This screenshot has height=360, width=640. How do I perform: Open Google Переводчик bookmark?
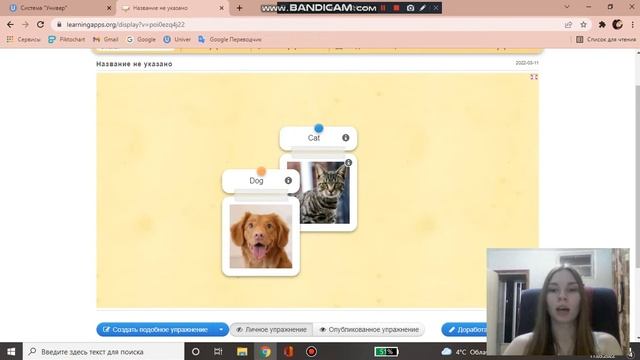tap(230, 39)
